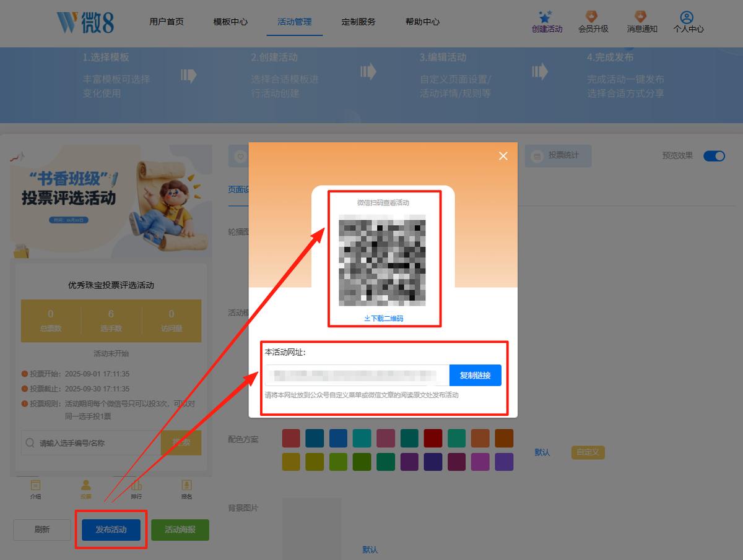743x560 pixels.
Task: Close the QR code popup
Action: (x=503, y=156)
